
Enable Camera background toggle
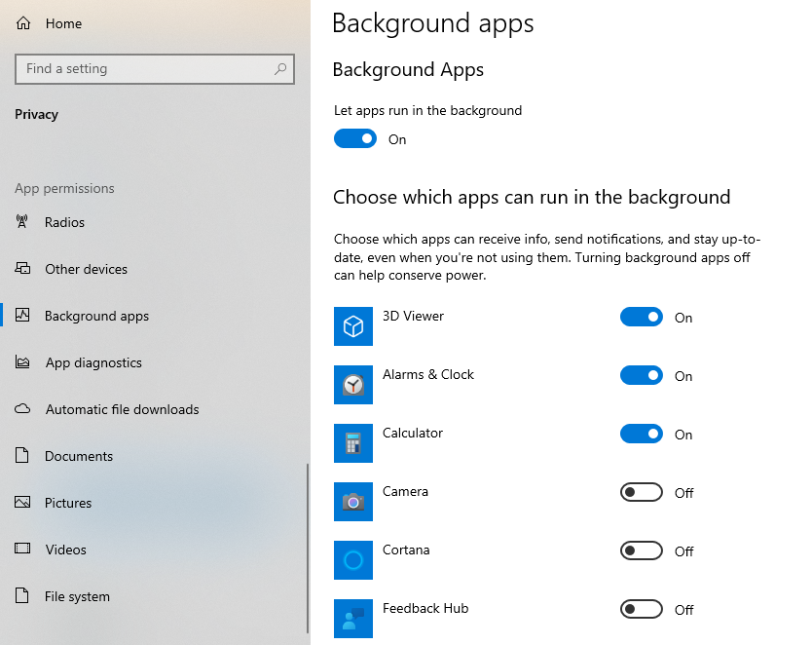(x=641, y=492)
